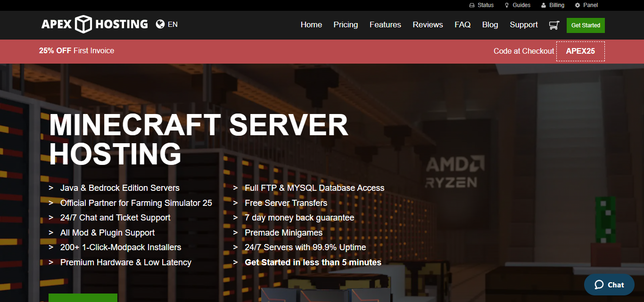644x302 pixels.
Task: Click the 'Code at Checkout' text
Action: [x=524, y=51]
